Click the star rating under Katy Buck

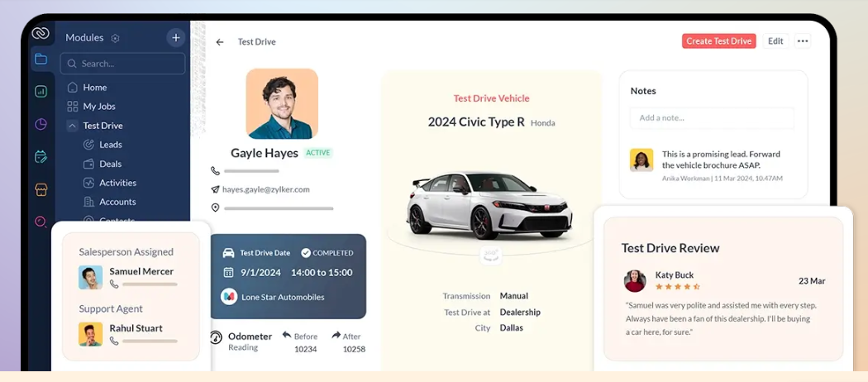[x=678, y=287]
